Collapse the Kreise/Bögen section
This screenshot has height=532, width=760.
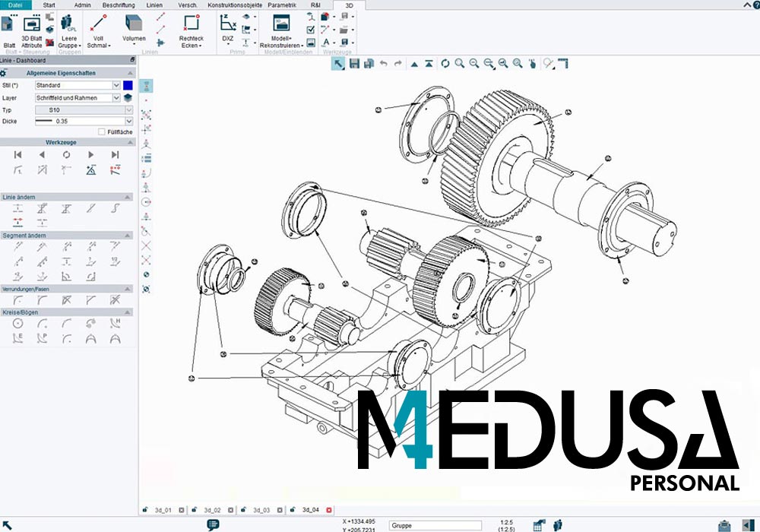pyautogui.click(x=128, y=312)
